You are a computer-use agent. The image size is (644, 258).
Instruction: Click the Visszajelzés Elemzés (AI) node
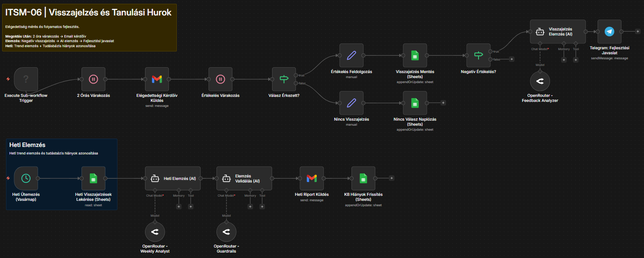click(x=557, y=31)
